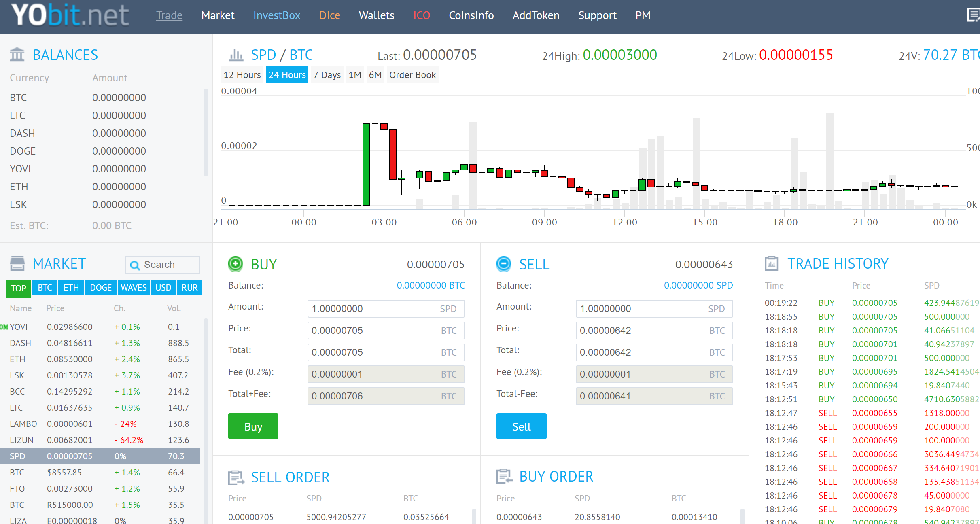The height and width of the screenshot is (524, 980).
Task: Select the BCC row in market list
Action: [x=100, y=391]
